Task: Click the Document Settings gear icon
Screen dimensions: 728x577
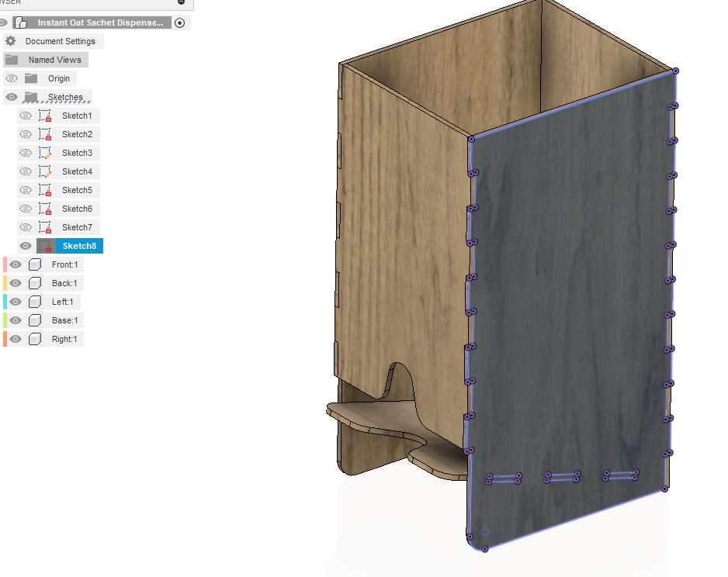Action: (11, 41)
